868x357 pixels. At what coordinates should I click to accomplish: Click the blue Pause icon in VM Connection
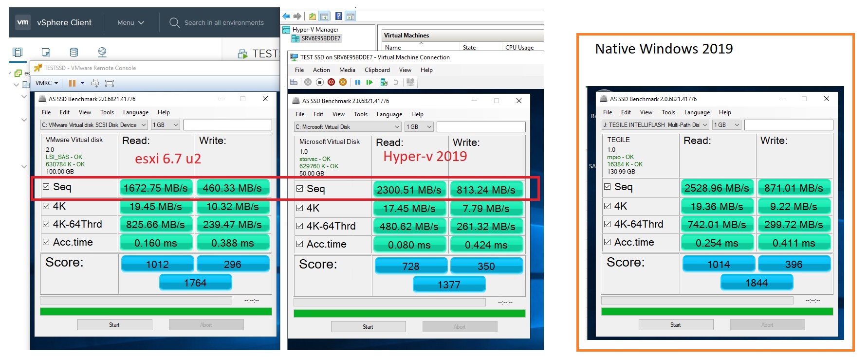coord(358,82)
